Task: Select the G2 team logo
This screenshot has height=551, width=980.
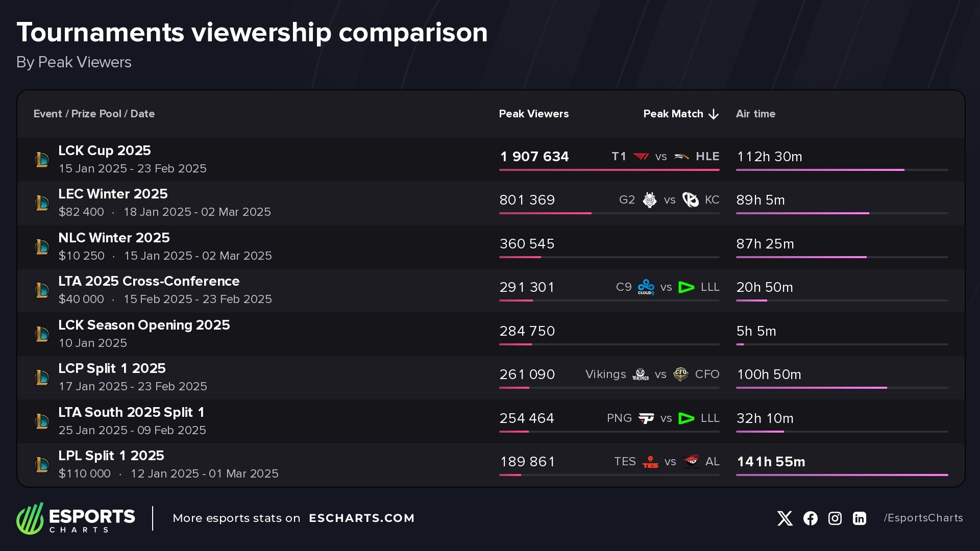Action: click(649, 200)
